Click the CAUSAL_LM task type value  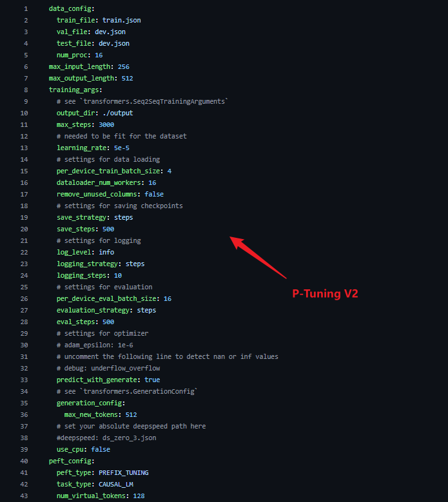click(116, 484)
